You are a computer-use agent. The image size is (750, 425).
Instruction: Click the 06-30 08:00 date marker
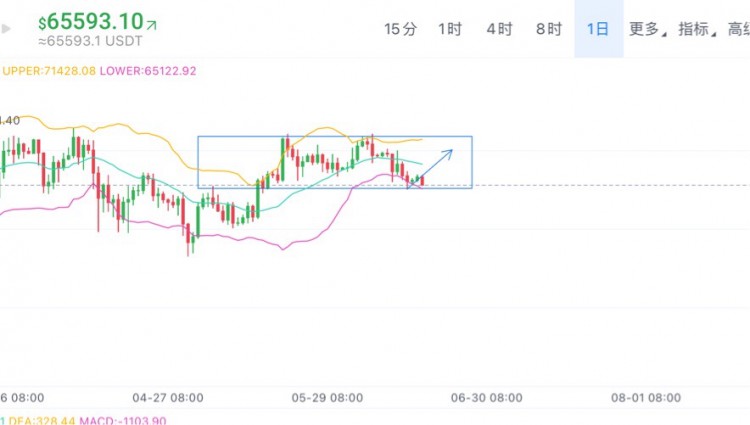click(x=486, y=398)
